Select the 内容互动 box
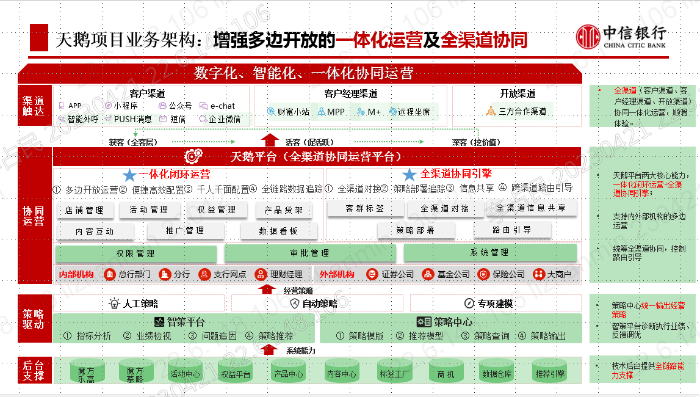 pos(95,231)
